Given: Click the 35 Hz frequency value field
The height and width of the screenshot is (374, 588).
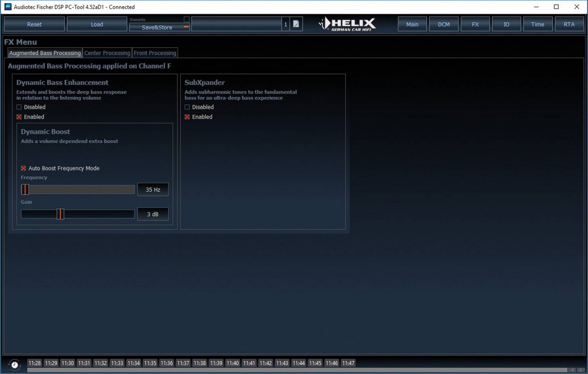Looking at the screenshot, I should (153, 190).
